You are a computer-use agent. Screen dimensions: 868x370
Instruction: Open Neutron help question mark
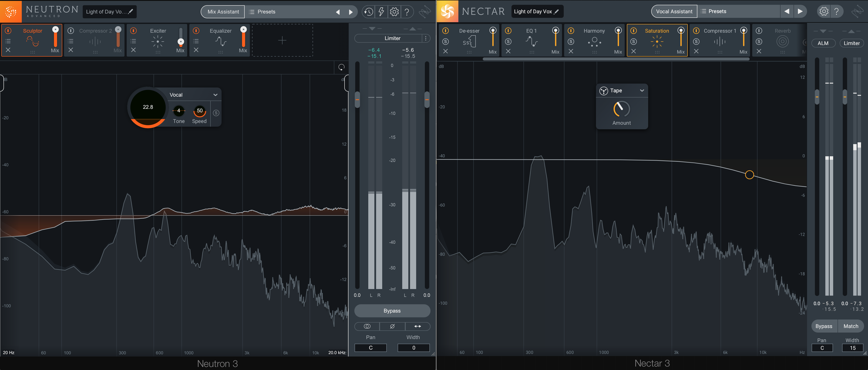click(407, 12)
